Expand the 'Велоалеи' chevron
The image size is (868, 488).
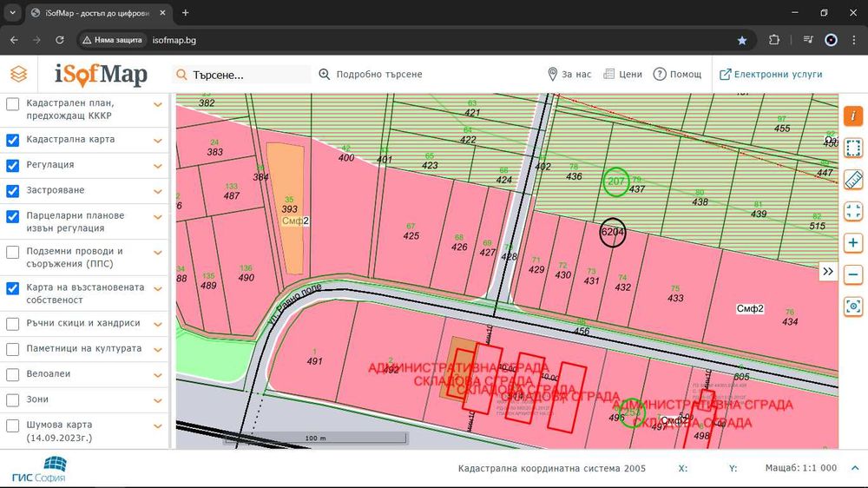[x=158, y=376]
